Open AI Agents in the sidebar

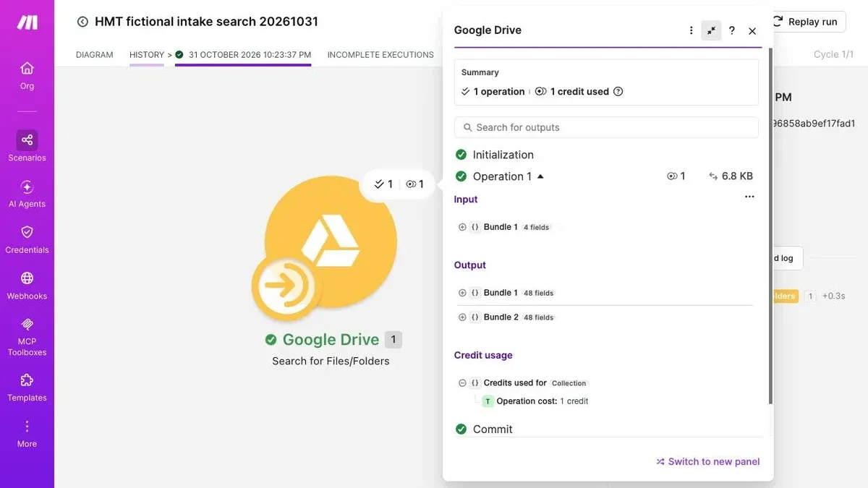click(27, 194)
